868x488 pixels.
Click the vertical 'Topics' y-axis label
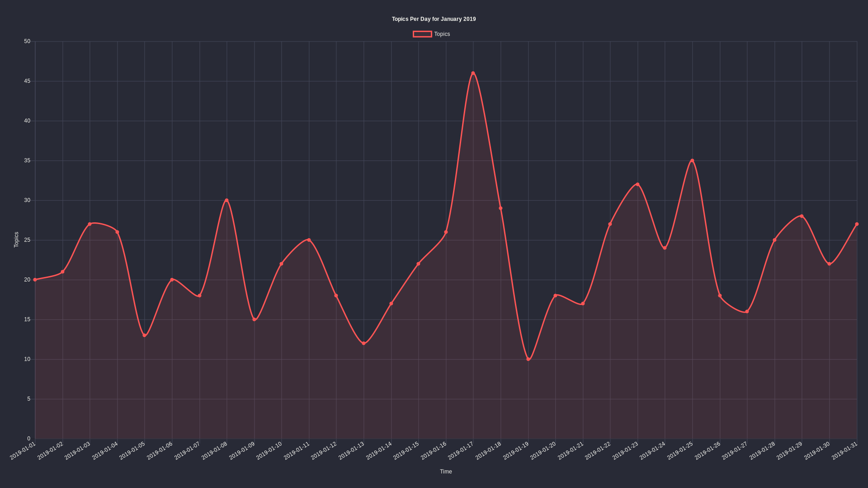click(16, 239)
